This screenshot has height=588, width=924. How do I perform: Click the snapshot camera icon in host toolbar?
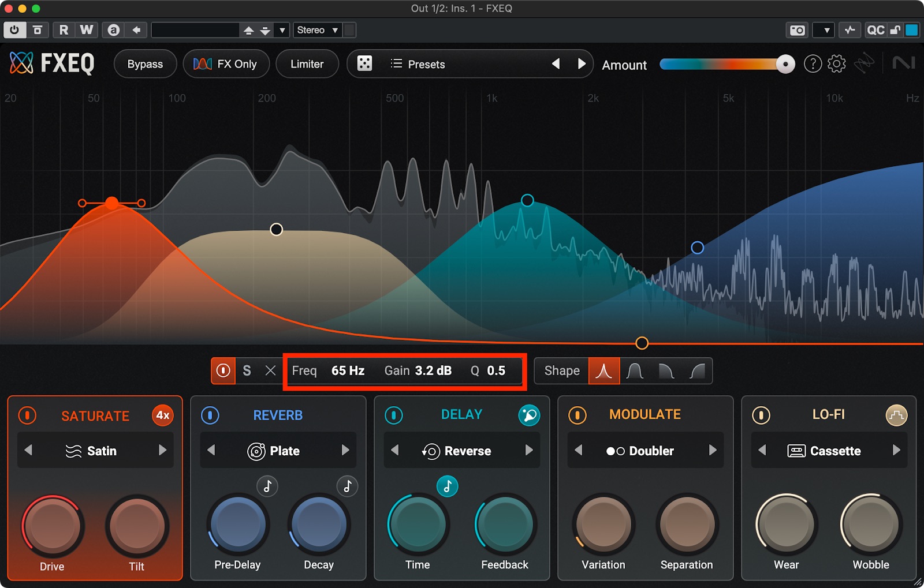point(798,30)
